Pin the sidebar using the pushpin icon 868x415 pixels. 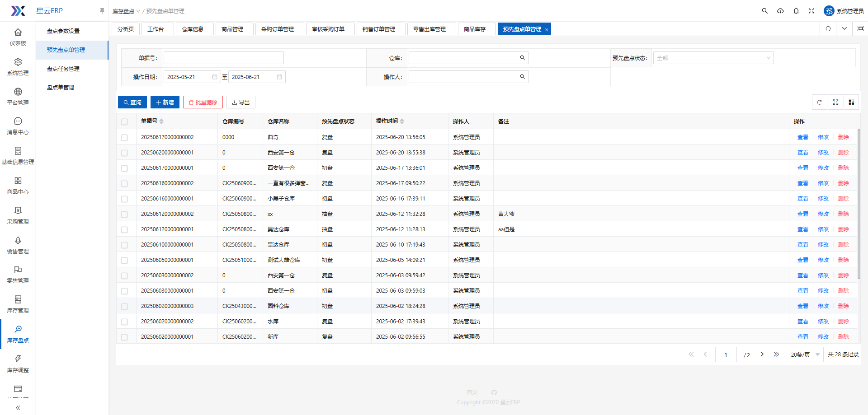coord(102,11)
